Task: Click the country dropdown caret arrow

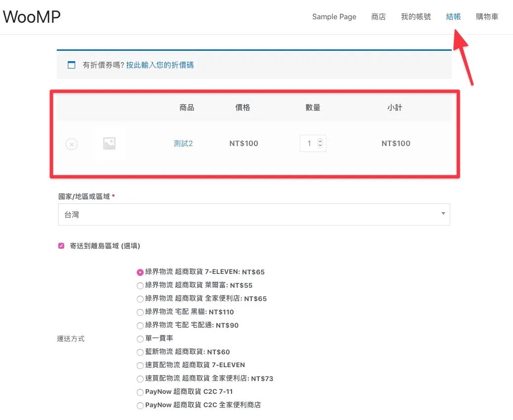Action: (x=443, y=214)
